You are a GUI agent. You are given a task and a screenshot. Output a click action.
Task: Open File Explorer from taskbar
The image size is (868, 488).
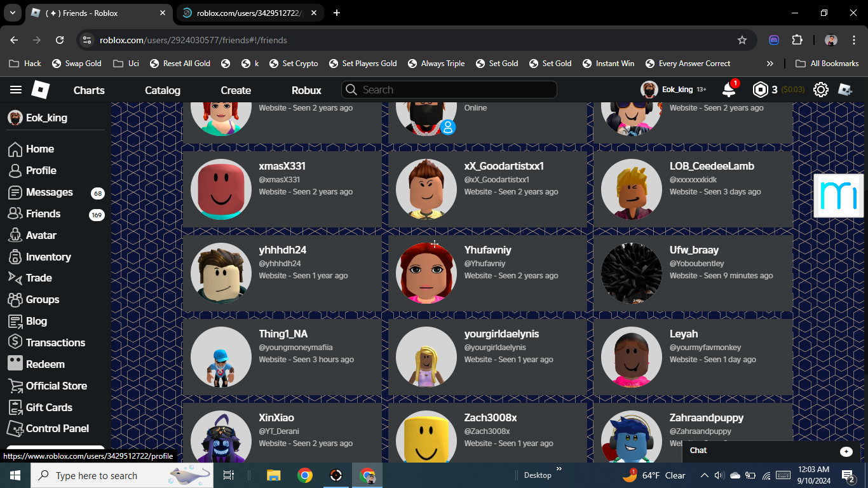(x=273, y=475)
